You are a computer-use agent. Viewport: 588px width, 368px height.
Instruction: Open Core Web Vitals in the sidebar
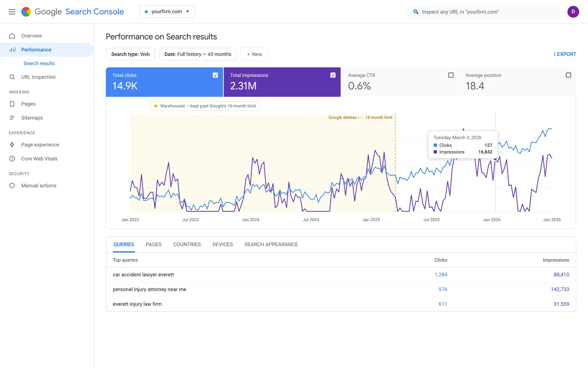tap(47, 159)
